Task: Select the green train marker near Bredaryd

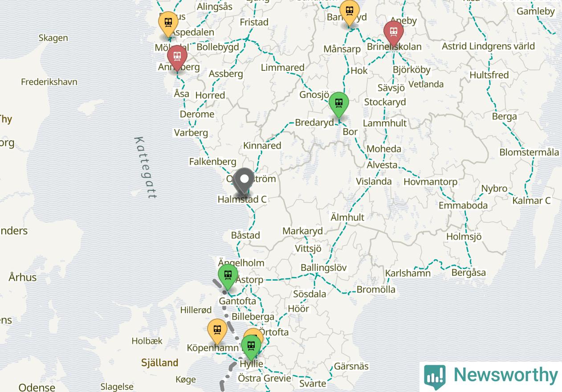Action: coord(339,104)
